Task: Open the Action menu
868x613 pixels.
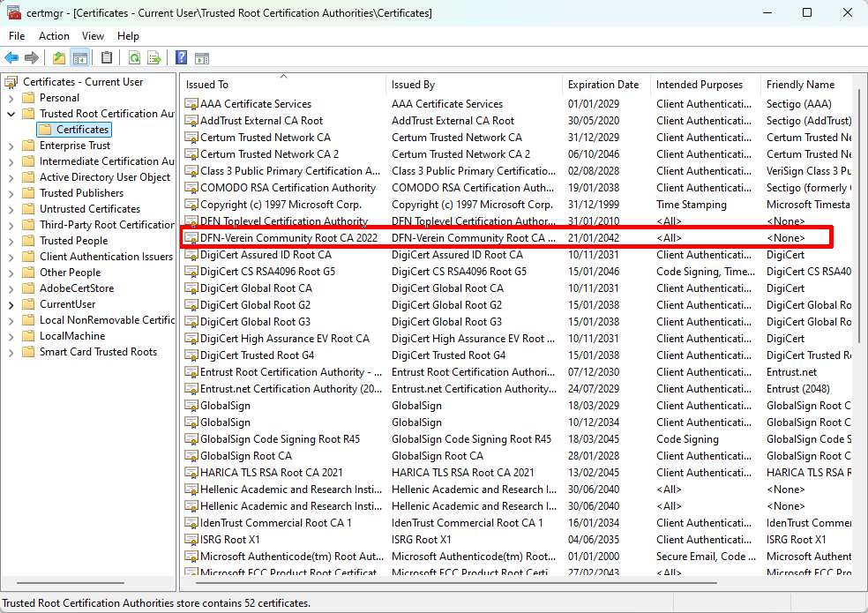Action: pyautogui.click(x=54, y=36)
